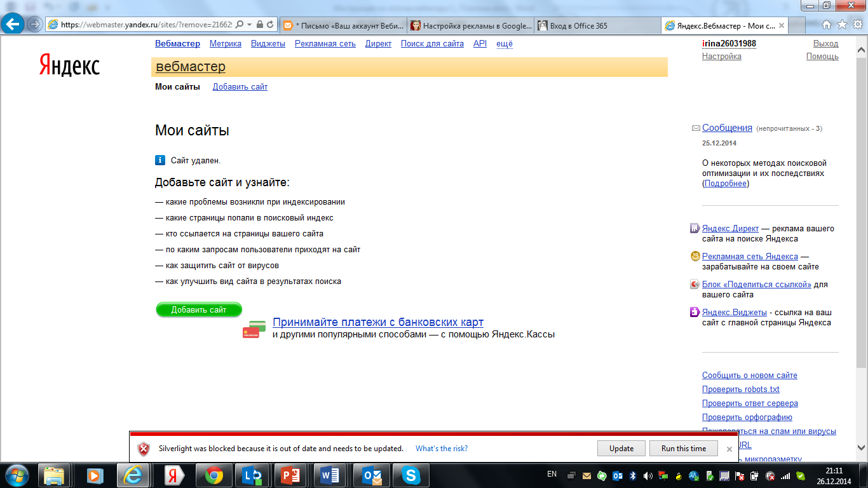Open Favorites star icon

coord(842,25)
